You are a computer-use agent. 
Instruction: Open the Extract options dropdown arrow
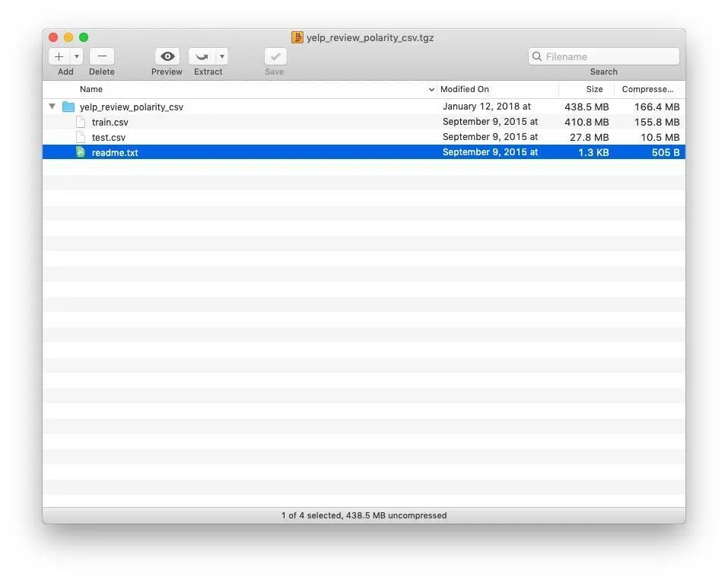[222, 56]
